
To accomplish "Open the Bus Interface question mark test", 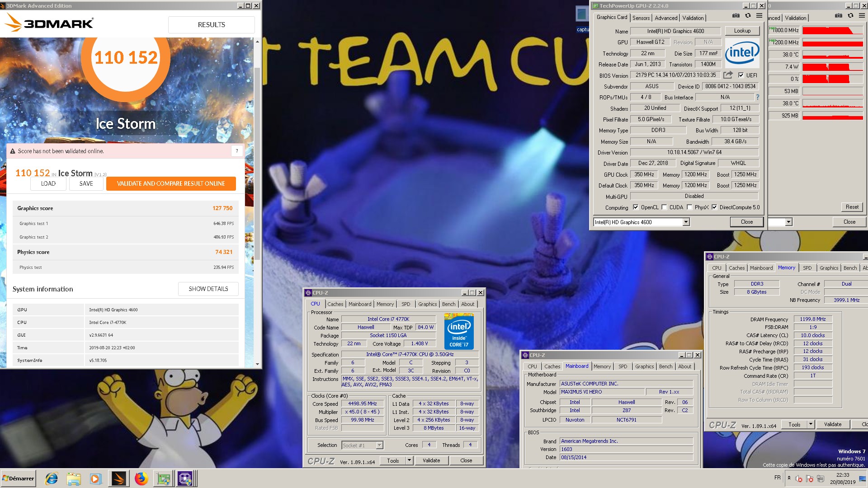I will pos(758,97).
